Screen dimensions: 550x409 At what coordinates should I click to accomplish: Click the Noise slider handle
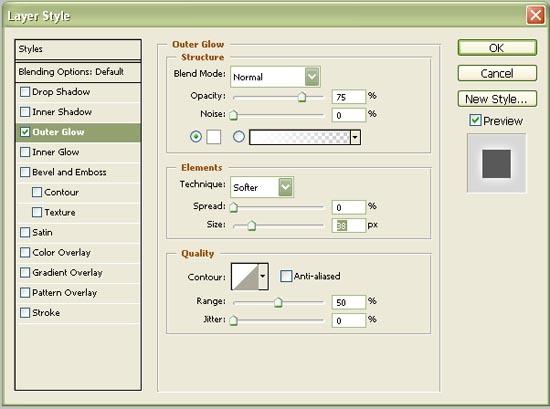[233, 115]
